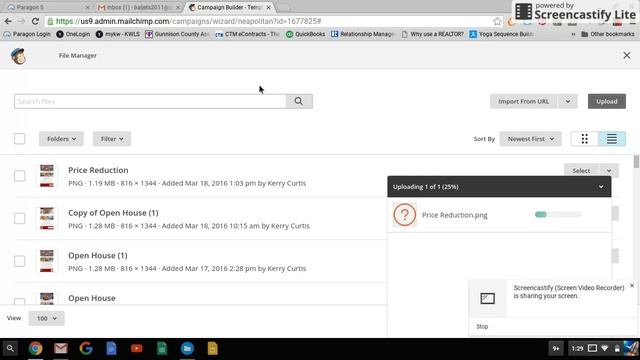
Task: Click the Price Reduction.png upload progress bar
Action: click(x=558, y=215)
